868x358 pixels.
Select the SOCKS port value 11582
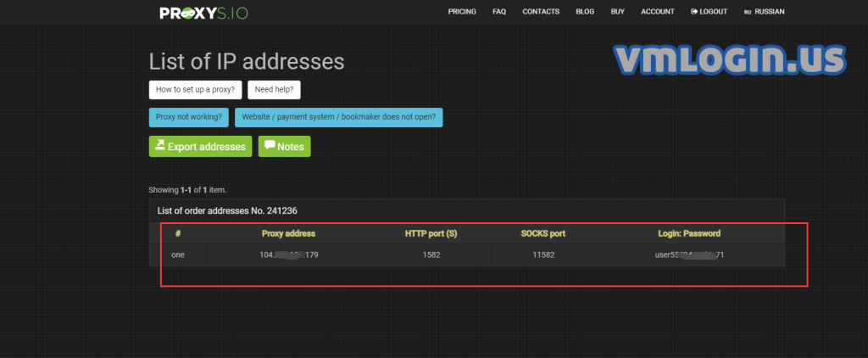543,255
